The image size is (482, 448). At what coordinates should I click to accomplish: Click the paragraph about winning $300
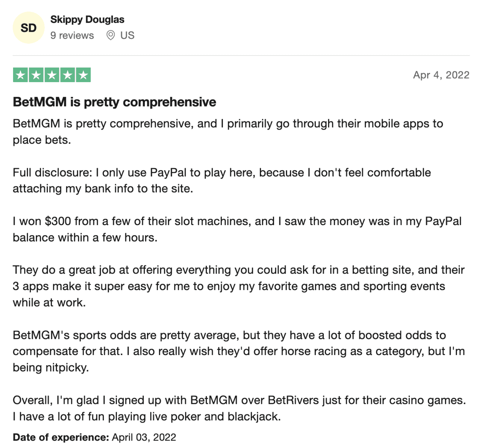(x=237, y=229)
